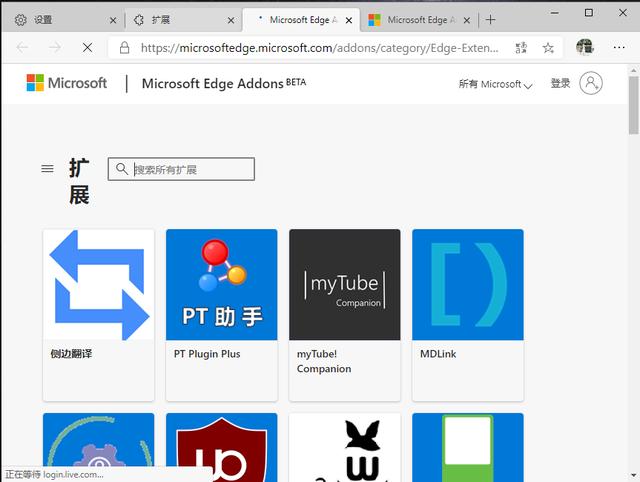
Task: Focus the 搜索所有扩展 search field
Action: tap(181, 169)
